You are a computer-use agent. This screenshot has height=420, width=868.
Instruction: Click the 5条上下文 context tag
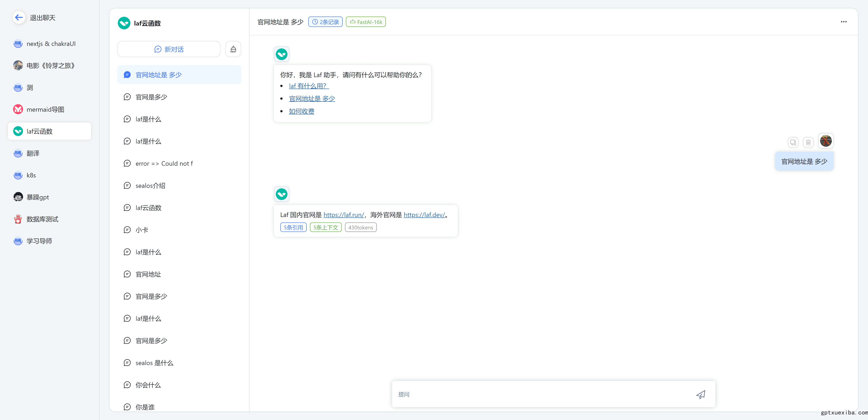pyautogui.click(x=325, y=227)
